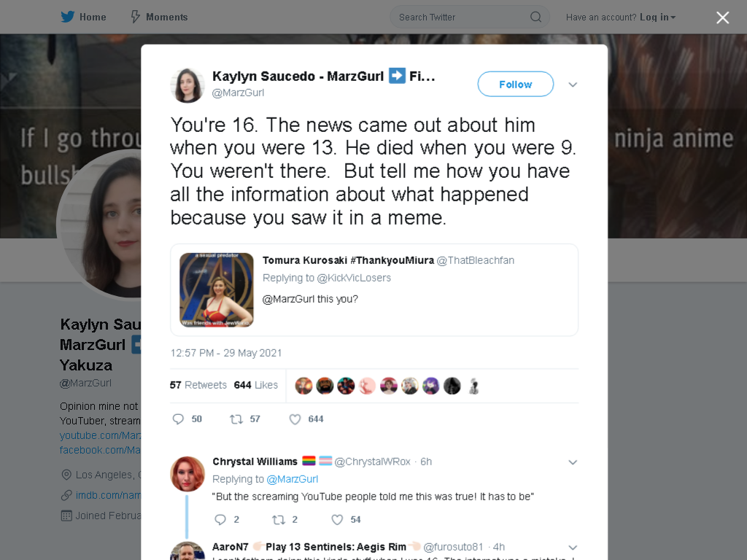Screen dimensions: 747x560
Task: Open @MarzGurl link in Chrystal's reply
Action: click(x=292, y=479)
